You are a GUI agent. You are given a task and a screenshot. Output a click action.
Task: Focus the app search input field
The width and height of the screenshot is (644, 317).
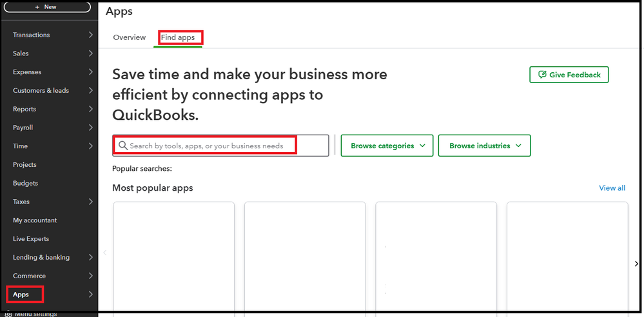click(x=220, y=146)
